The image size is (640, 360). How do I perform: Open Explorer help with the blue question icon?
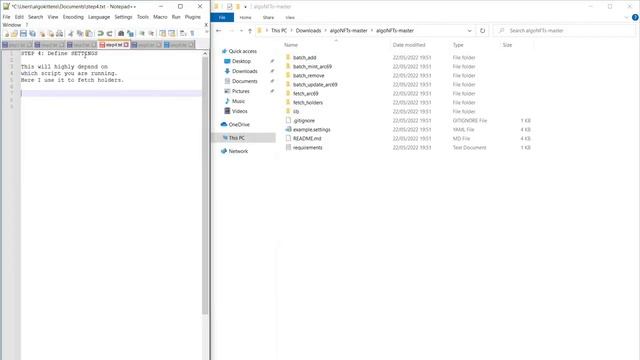tap(635, 18)
